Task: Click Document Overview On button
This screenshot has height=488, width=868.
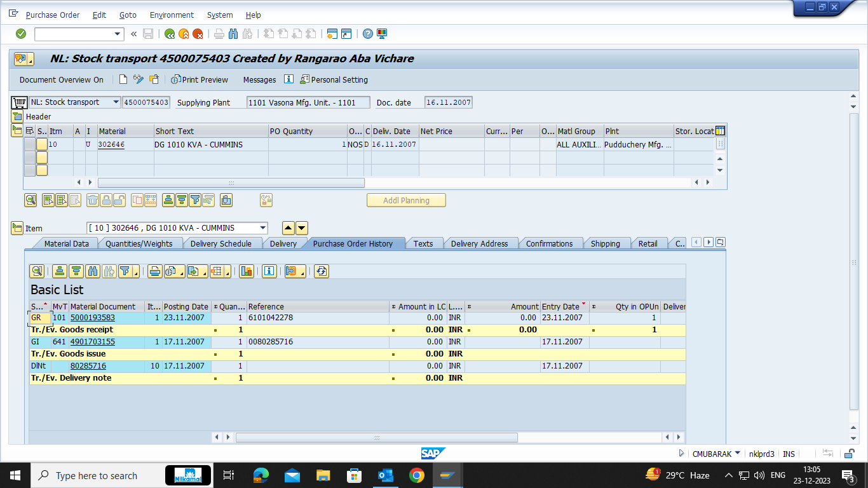Action: (62, 79)
